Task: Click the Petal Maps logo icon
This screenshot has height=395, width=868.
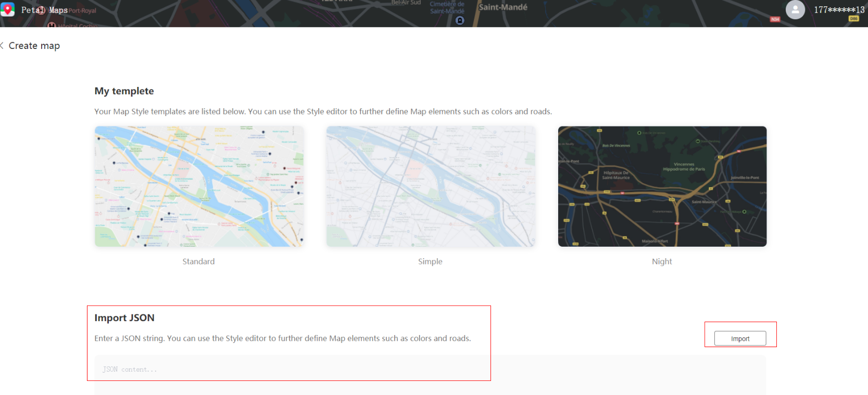Action: [7, 9]
